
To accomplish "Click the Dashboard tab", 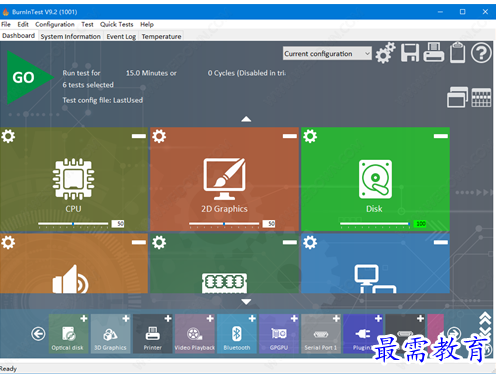I will click(x=19, y=36).
